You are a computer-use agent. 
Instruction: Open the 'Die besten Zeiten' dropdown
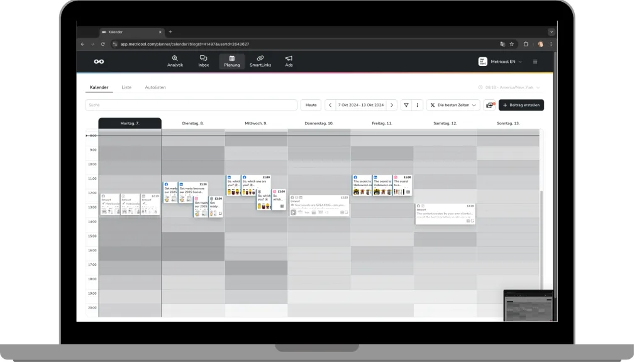[453, 105]
